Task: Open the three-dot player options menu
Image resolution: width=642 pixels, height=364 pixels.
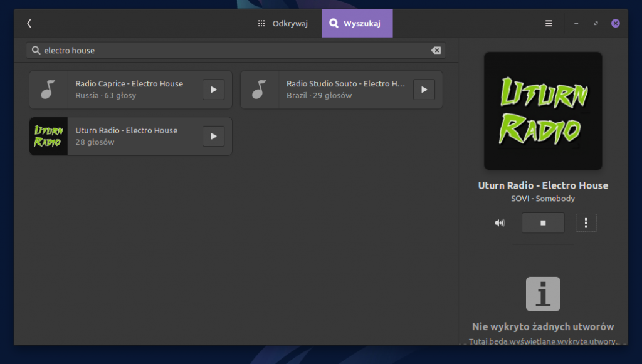Action: coord(586,222)
